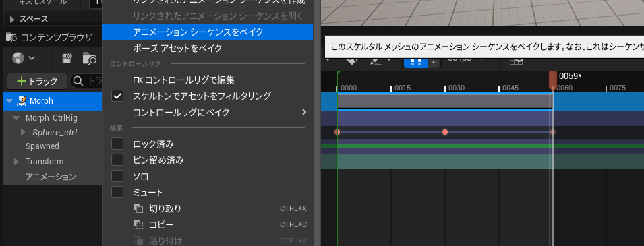The image size is (644, 246).
Task: Select the Morph_CtrlRig row
Action: (x=52, y=118)
